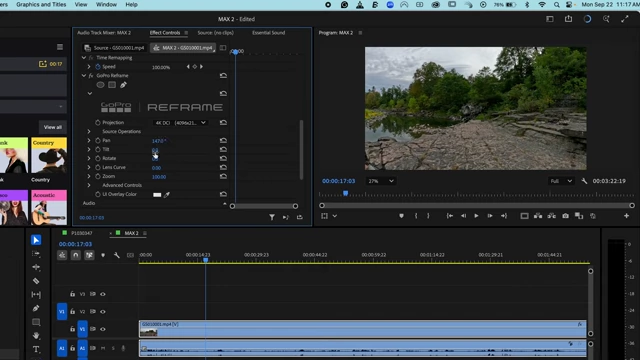Select the Pen tool in toolbar
Screen dimensions: 640x360
[x=36, y=308]
